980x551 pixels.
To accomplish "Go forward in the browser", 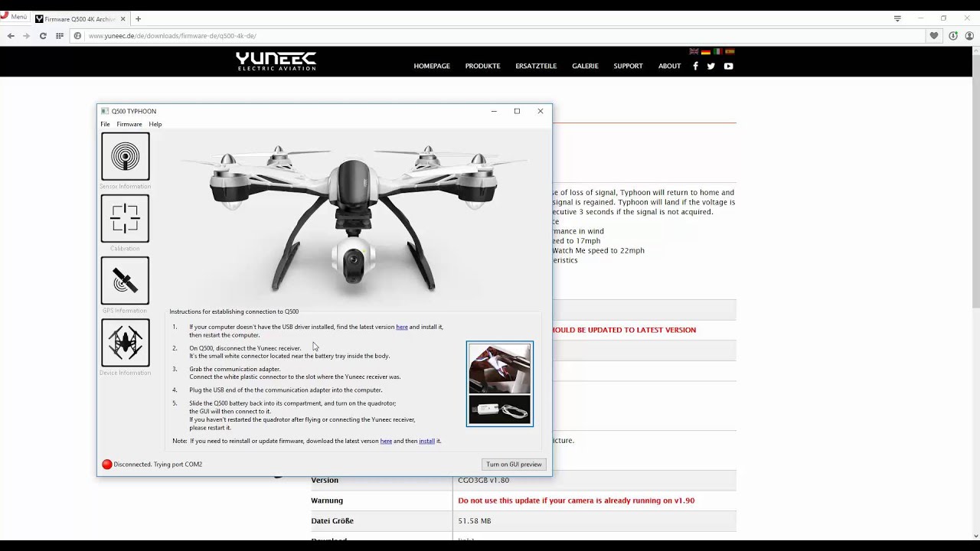I will pyautogui.click(x=27, y=36).
